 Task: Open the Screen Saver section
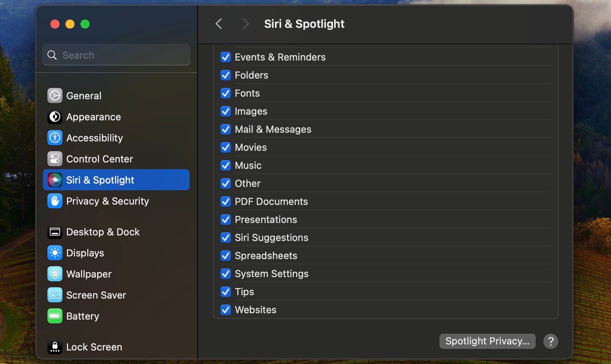55,295
